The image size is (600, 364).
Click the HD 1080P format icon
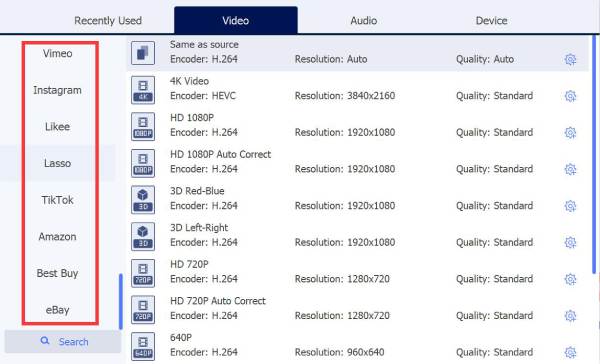tap(143, 127)
